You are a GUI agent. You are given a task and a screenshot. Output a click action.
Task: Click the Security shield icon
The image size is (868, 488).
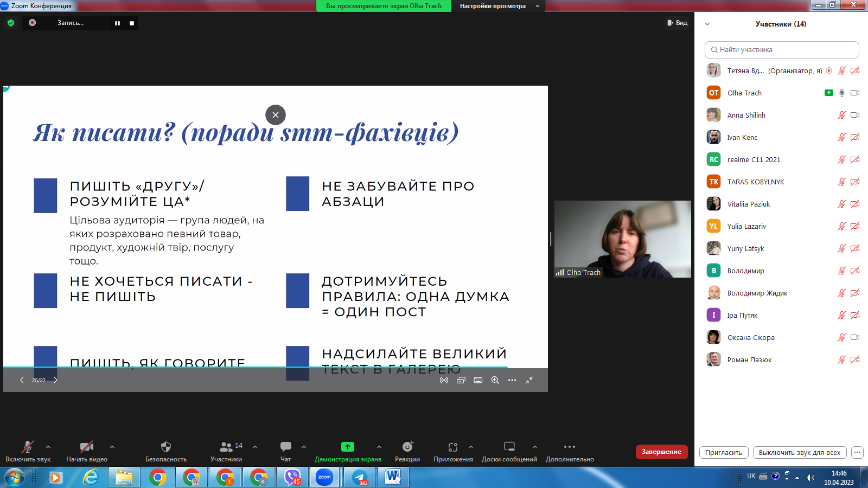166,447
